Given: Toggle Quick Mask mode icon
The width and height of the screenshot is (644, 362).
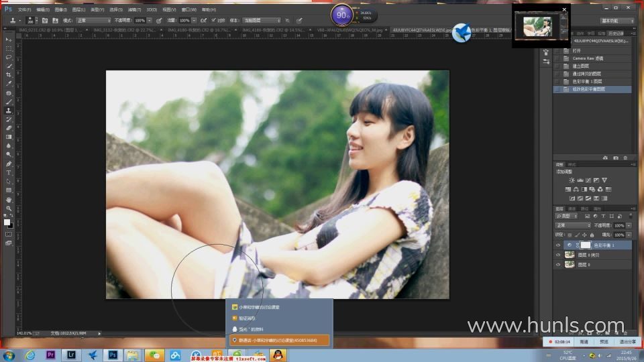Looking at the screenshot, I should (9, 235).
